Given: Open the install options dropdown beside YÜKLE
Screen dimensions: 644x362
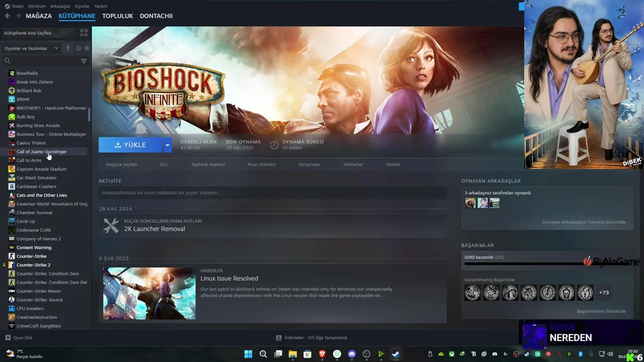Looking at the screenshot, I should click(168, 145).
